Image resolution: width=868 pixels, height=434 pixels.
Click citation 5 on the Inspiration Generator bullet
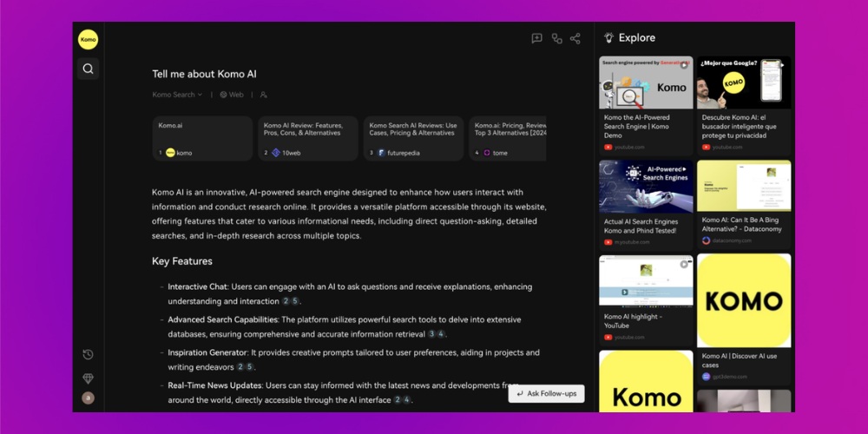click(x=250, y=366)
